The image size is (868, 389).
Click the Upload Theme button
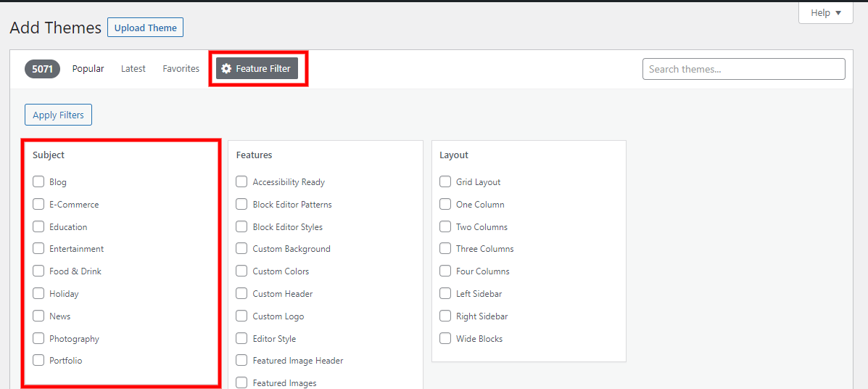click(x=146, y=28)
